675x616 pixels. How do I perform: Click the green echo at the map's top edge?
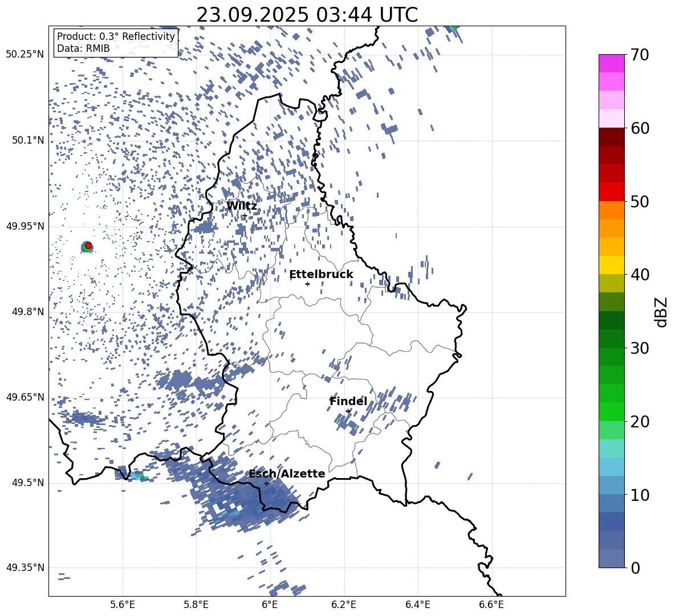coord(453,27)
